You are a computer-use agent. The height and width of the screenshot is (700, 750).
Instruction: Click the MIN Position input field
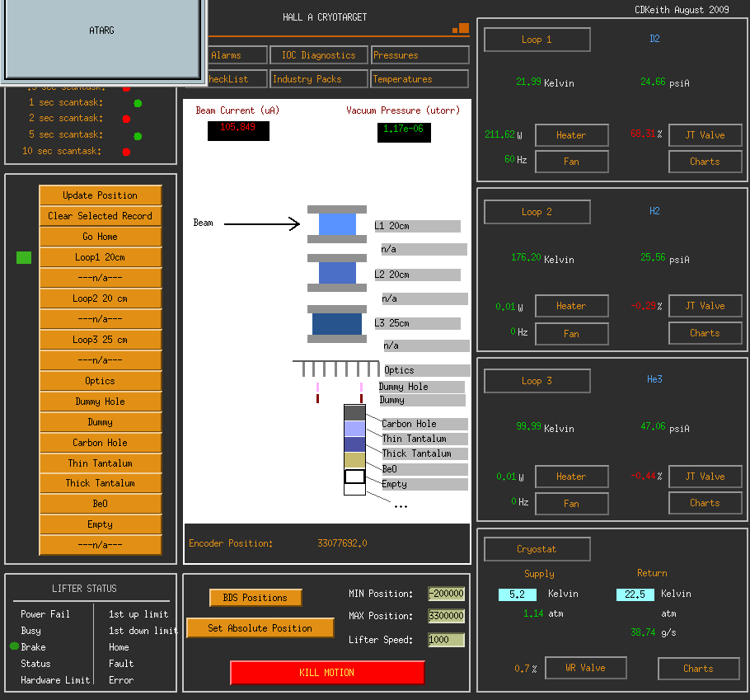(446, 594)
